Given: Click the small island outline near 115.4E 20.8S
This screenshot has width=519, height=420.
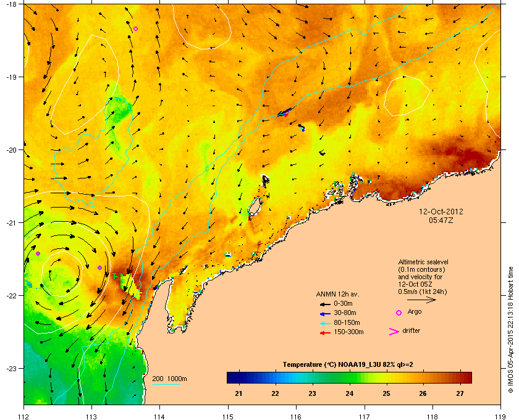Looking at the screenshot, I should click(254, 208).
